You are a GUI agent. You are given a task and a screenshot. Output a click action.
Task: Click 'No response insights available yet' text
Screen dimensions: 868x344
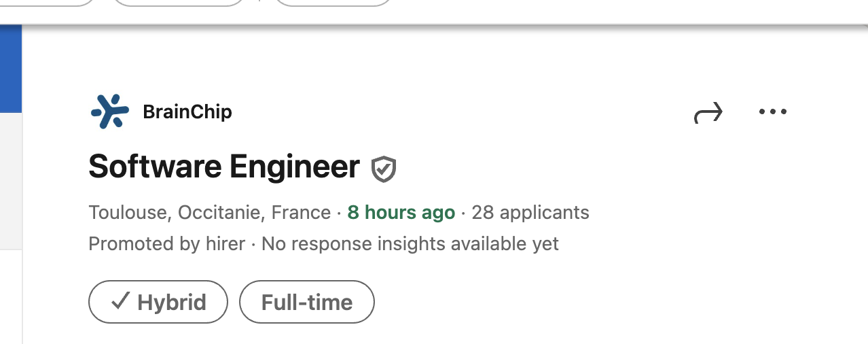410,243
